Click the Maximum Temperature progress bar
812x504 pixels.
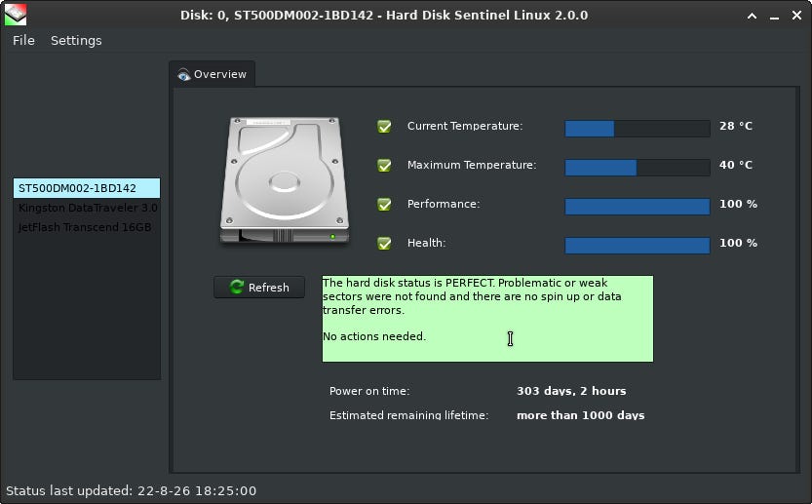637,168
